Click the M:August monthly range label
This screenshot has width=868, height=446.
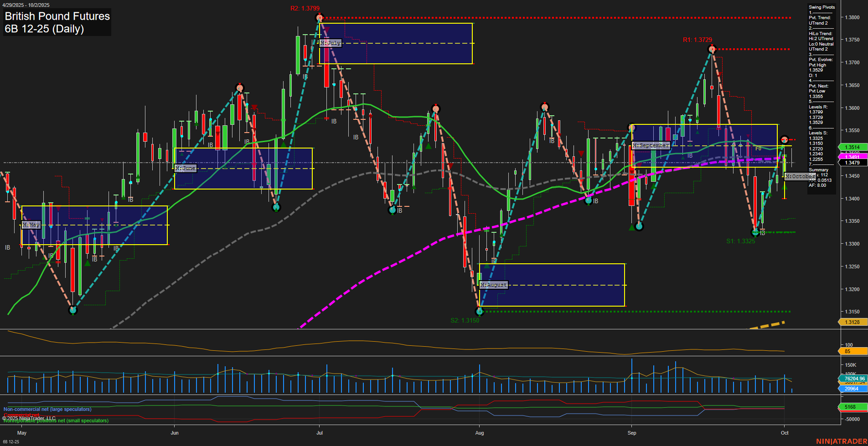494,284
